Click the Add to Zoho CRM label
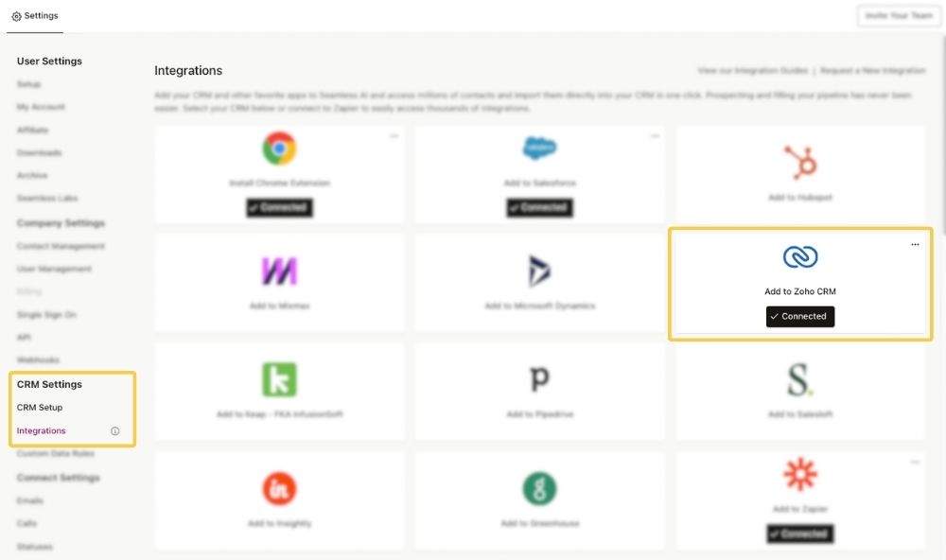The width and height of the screenshot is (946, 560). 800,291
